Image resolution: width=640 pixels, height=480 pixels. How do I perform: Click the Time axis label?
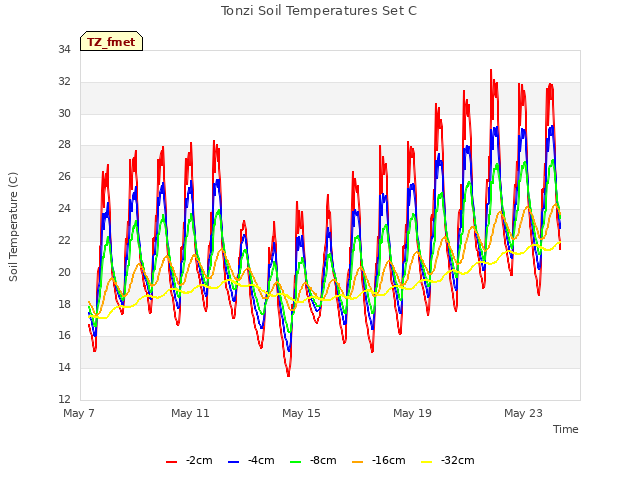(x=566, y=429)
